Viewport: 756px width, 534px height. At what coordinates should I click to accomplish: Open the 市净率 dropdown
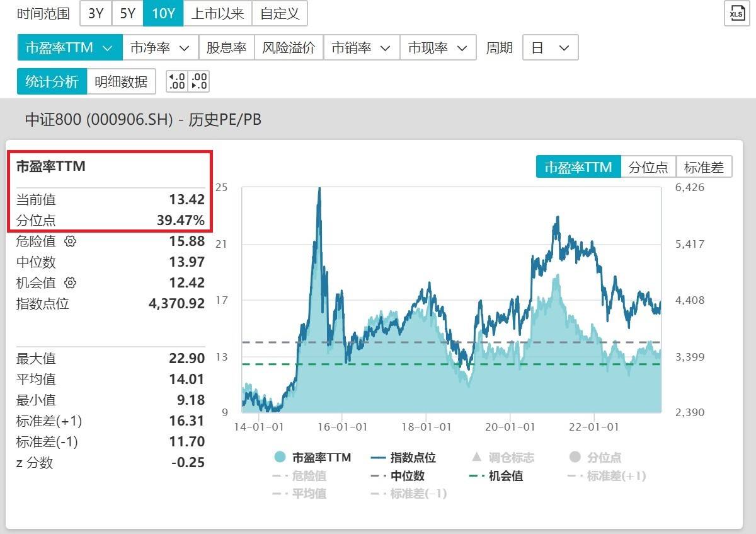click(160, 48)
